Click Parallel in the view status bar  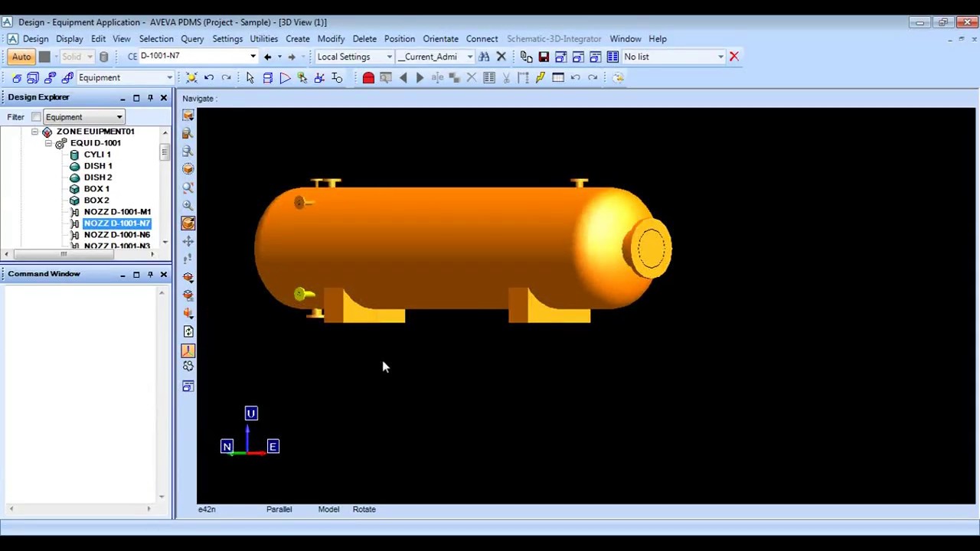(x=279, y=510)
